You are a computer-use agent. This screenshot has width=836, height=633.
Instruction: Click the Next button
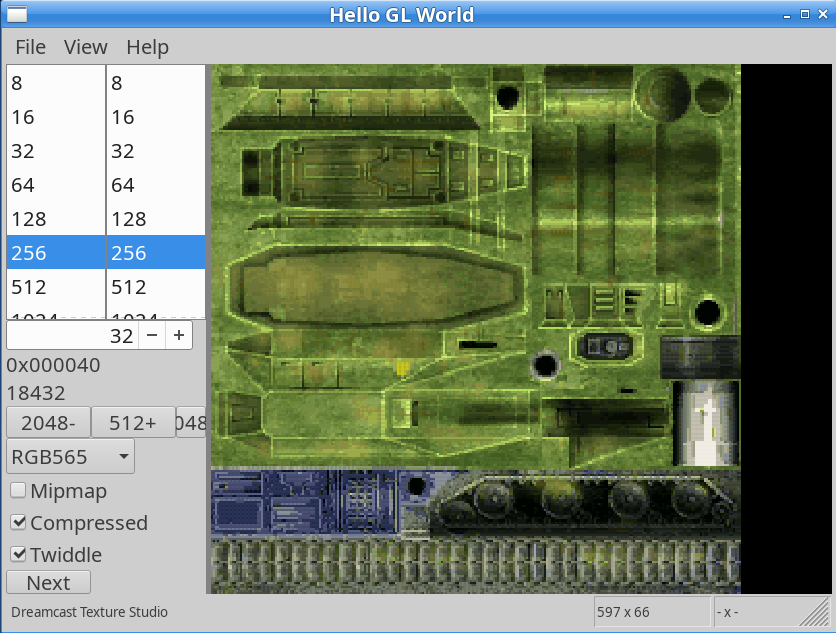[x=49, y=582]
